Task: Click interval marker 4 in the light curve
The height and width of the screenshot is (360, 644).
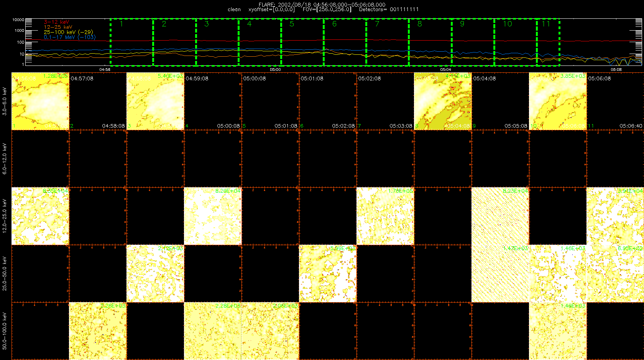Action: (249, 24)
